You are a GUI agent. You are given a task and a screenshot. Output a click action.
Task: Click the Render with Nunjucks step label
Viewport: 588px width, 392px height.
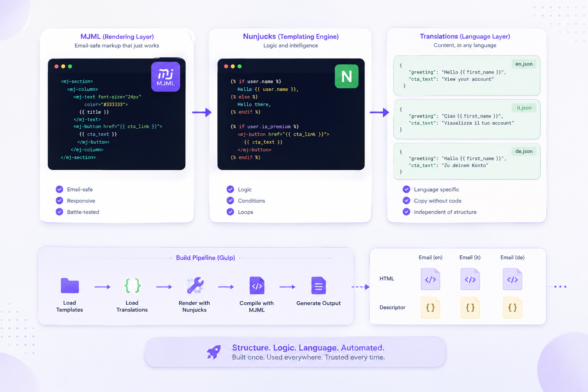tap(194, 306)
